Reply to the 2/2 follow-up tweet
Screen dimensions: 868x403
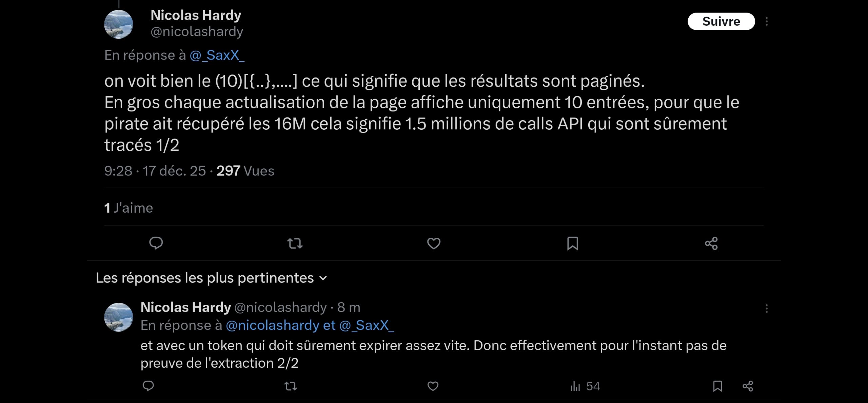pyautogui.click(x=148, y=386)
